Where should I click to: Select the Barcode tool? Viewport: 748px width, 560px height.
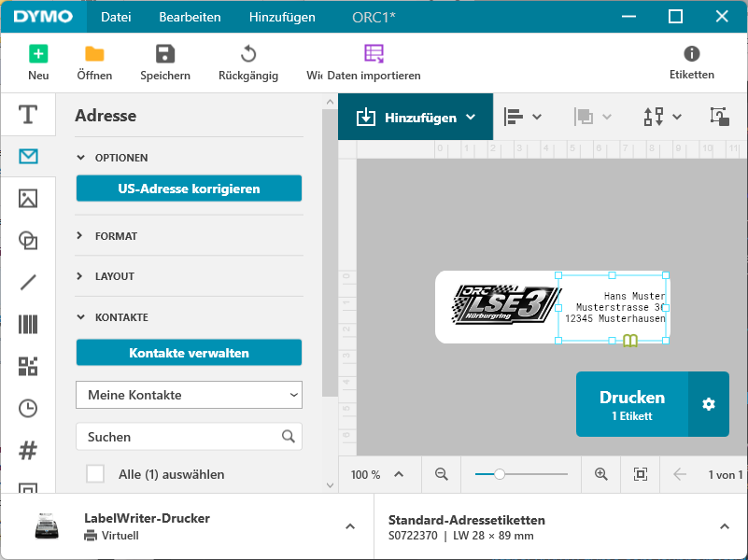[x=28, y=324]
